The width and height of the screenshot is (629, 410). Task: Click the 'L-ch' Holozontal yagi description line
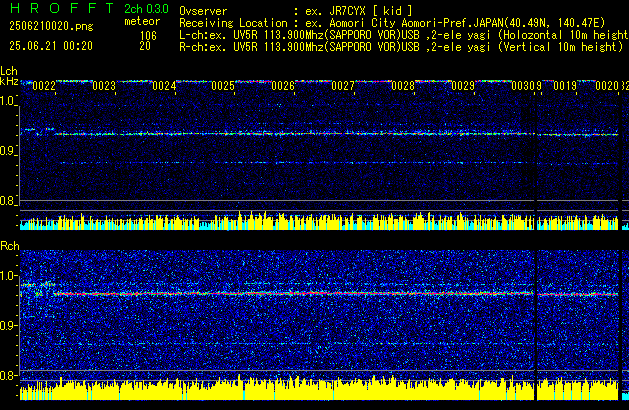(x=404, y=35)
